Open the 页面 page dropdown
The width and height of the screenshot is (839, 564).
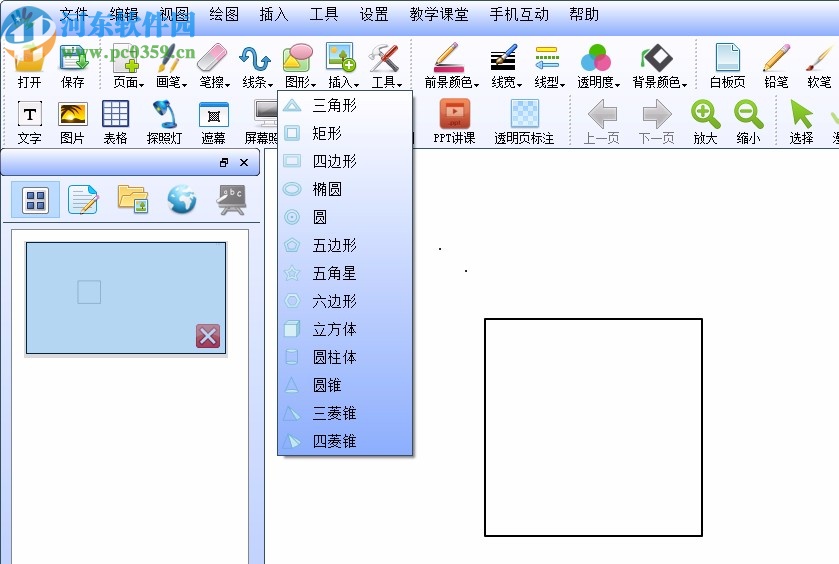(128, 66)
